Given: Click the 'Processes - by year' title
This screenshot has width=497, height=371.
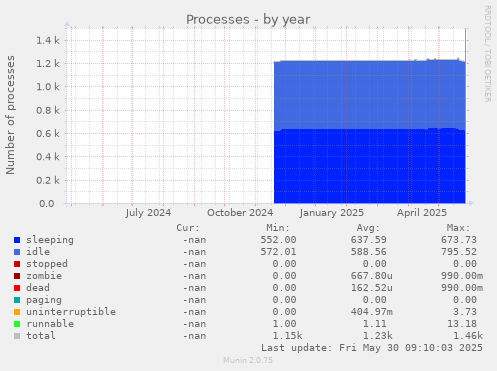Looking at the screenshot, I should point(248,20).
